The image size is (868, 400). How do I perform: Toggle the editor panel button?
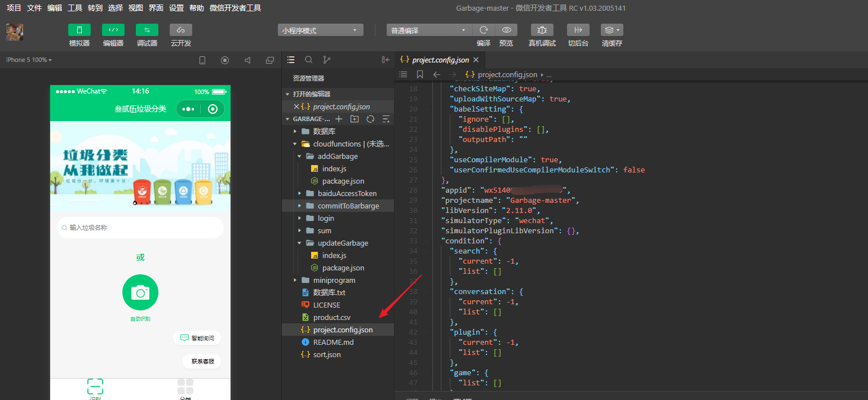113,30
